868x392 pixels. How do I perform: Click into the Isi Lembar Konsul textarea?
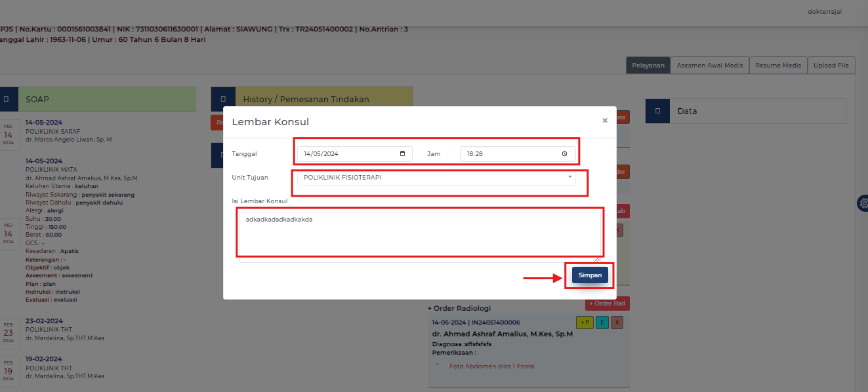pos(420,236)
